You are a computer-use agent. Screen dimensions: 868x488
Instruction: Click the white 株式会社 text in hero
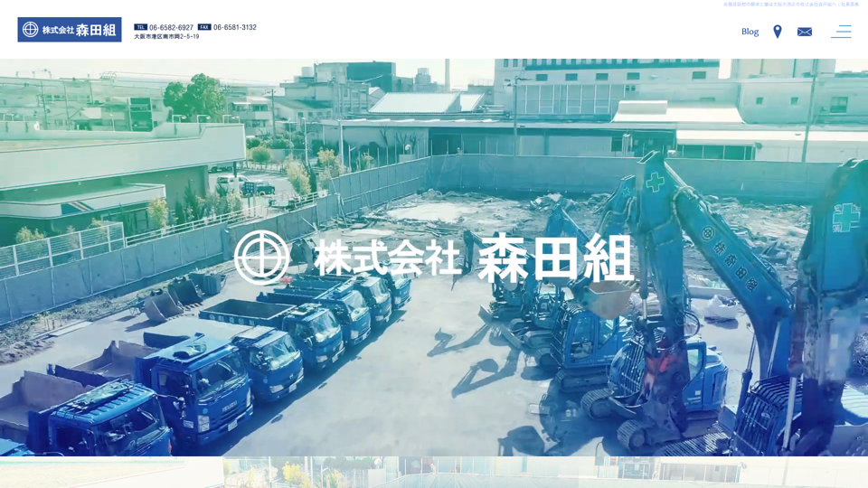tap(388, 258)
